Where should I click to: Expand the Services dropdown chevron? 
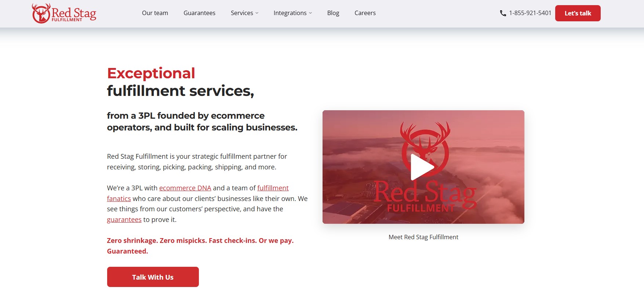point(257,13)
